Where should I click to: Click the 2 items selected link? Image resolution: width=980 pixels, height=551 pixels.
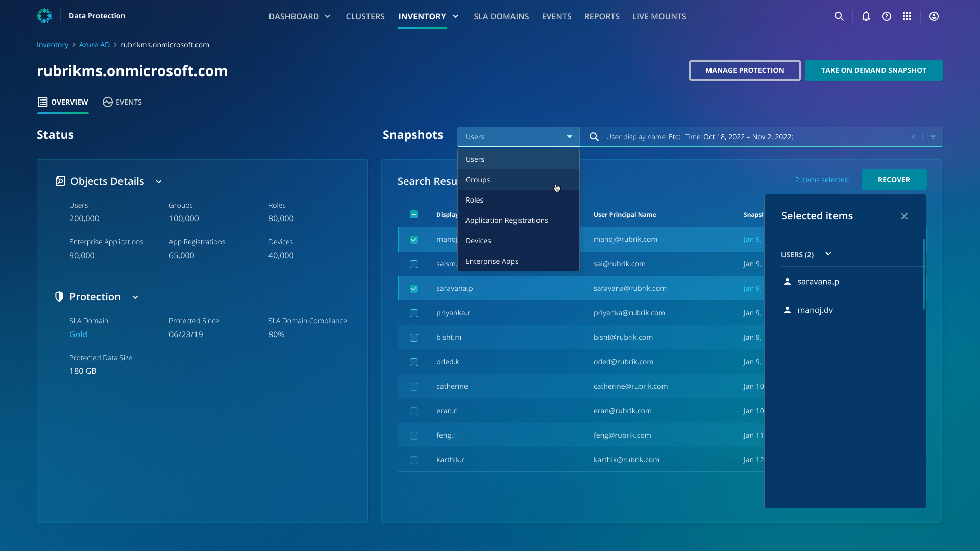[822, 180]
